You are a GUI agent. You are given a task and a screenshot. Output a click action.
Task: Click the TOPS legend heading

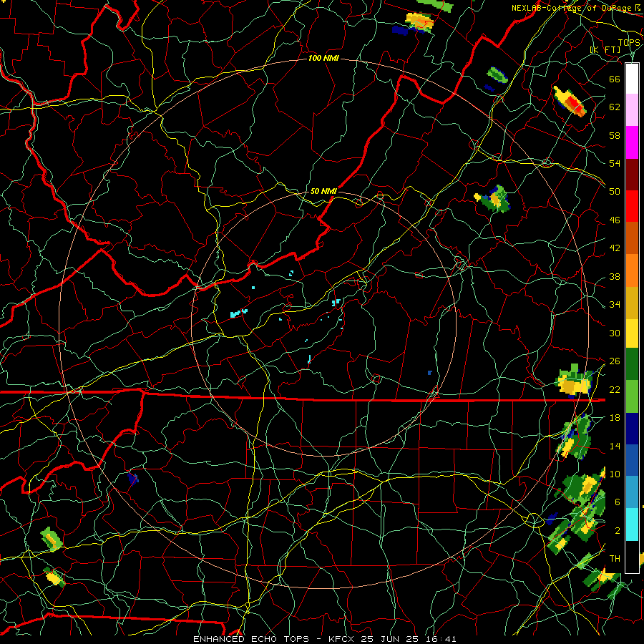629,43
